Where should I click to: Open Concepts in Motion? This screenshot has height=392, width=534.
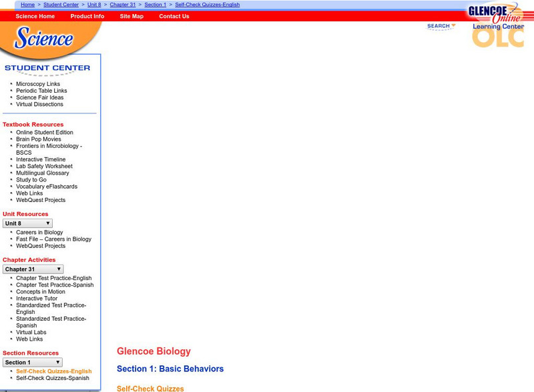[x=41, y=291]
